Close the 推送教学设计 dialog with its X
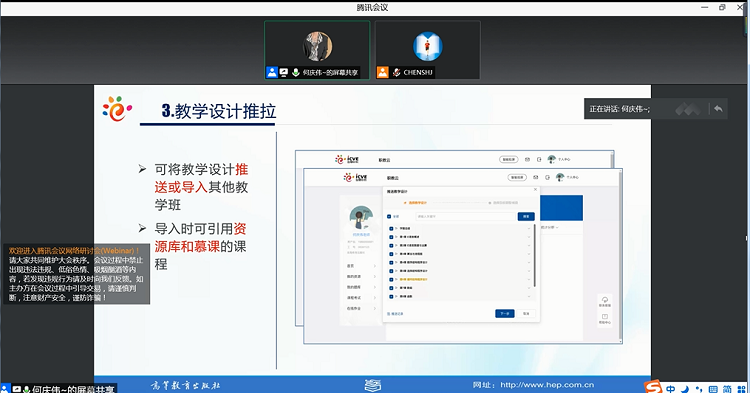The height and width of the screenshot is (393, 750). coord(535,190)
